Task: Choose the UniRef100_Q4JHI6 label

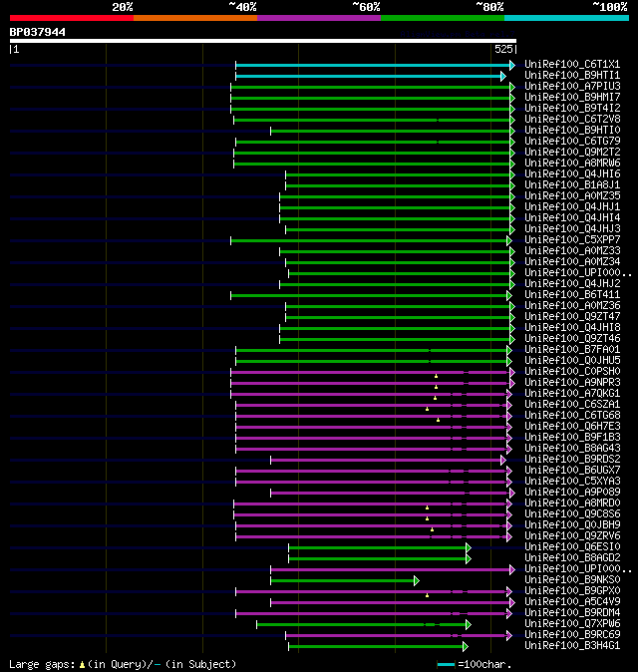Action: [x=572, y=174]
